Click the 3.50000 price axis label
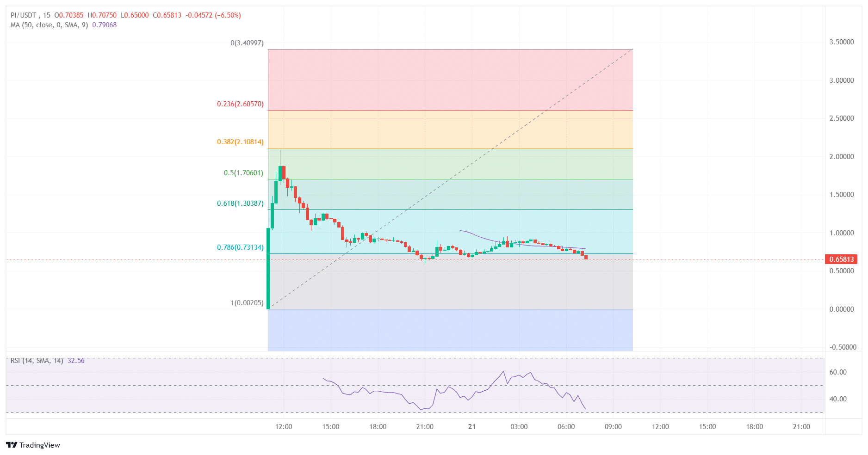 click(842, 42)
